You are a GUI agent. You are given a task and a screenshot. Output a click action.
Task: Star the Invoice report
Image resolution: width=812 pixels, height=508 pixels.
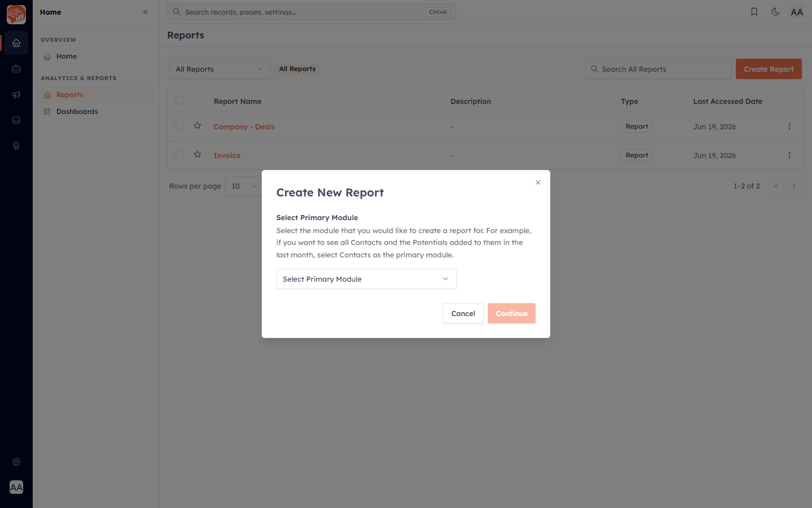197,155
